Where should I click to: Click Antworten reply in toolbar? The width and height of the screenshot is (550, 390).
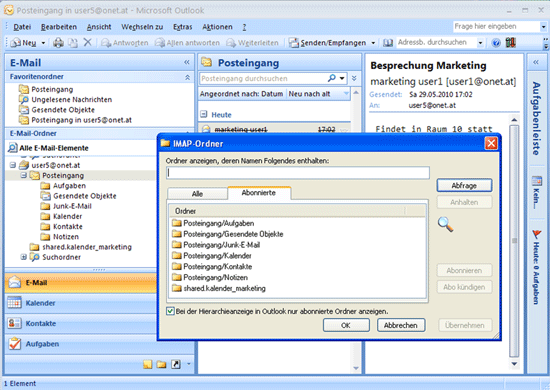point(125,43)
